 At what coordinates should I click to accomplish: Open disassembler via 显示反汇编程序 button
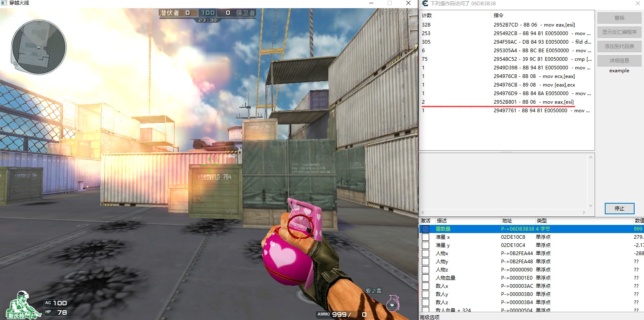tap(619, 32)
